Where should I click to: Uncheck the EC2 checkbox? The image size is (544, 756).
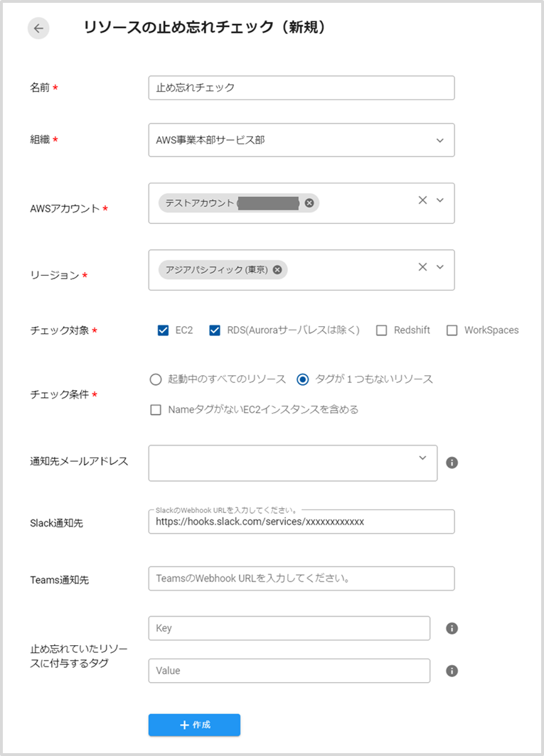(x=164, y=330)
